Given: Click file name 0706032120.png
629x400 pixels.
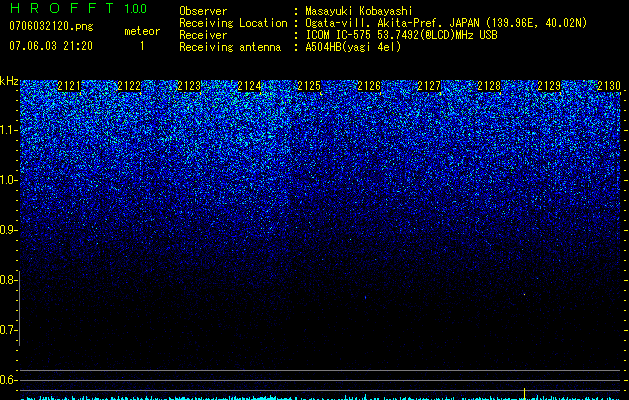Looking at the screenshot, I should (51, 27).
